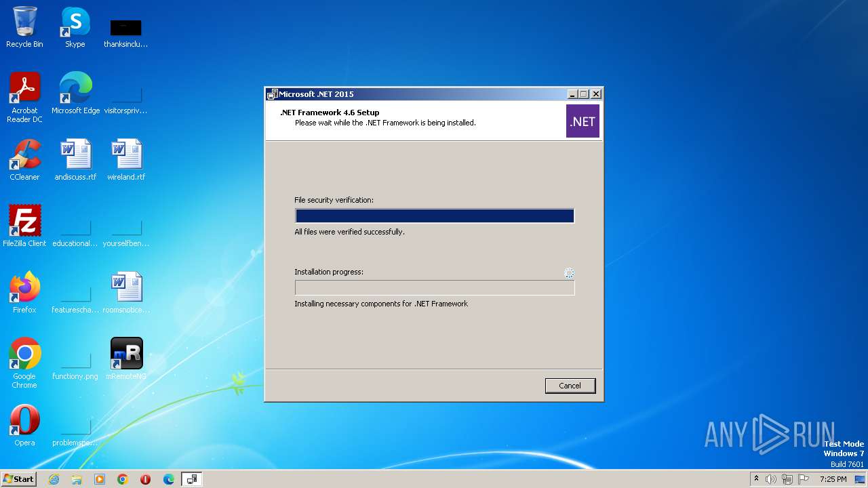Open the Action Center flag icon
This screenshot has height=488, width=868.
coord(804,479)
